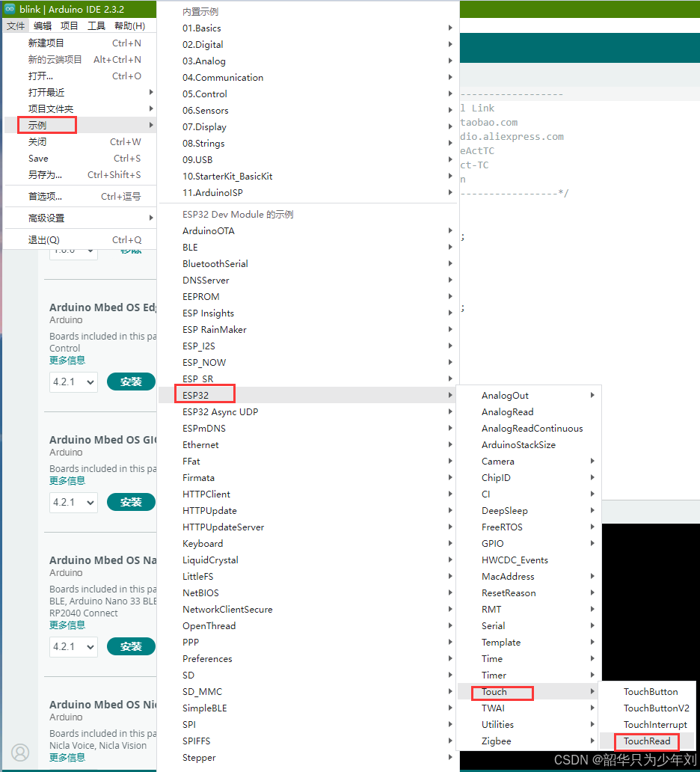Open the ArduinoStackSize example
The width and height of the screenshot is (700, 772).
(x=529, y=444)
